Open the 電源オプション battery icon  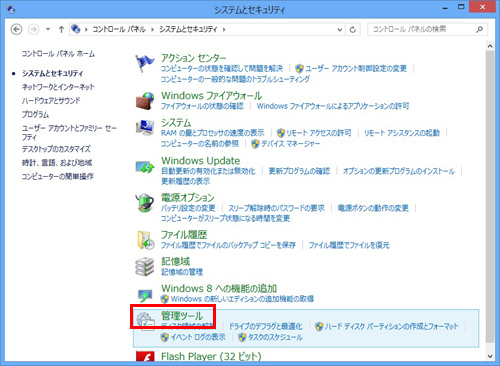pyautogui.click(x=145, y=203)
